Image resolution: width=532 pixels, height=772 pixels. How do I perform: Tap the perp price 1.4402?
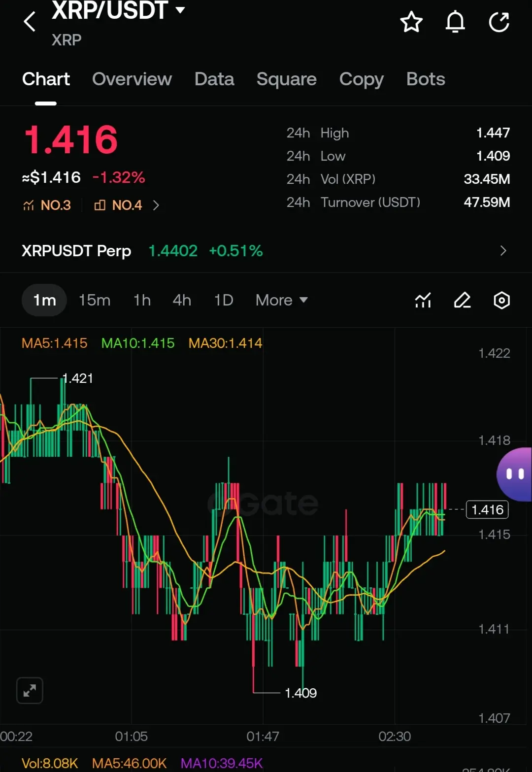[173, 251]
